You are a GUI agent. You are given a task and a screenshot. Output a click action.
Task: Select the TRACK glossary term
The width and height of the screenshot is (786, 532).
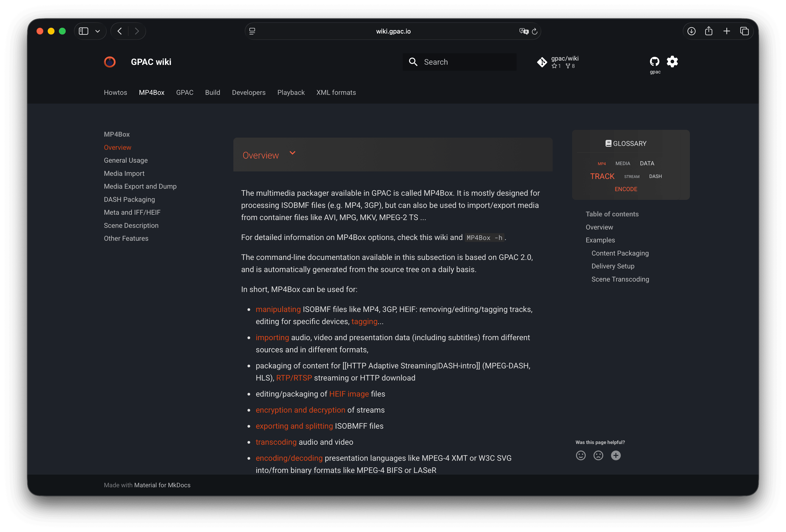[602, 176]
